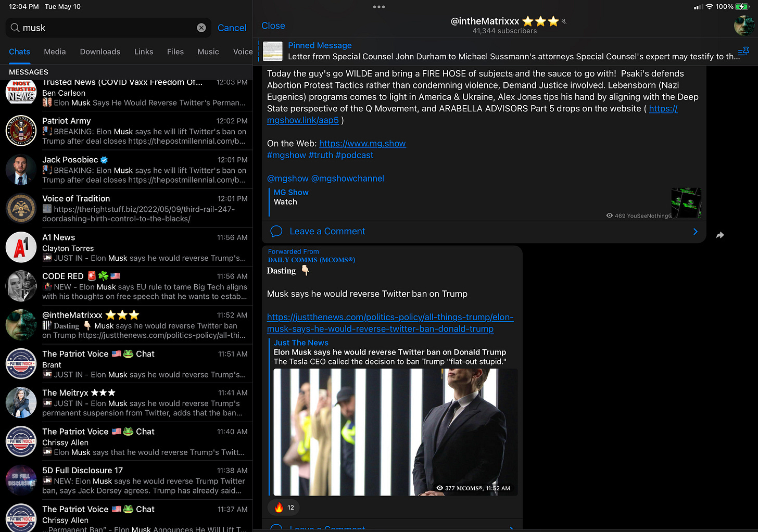Tap the fire reaction with 12 count

coord(284,508)
